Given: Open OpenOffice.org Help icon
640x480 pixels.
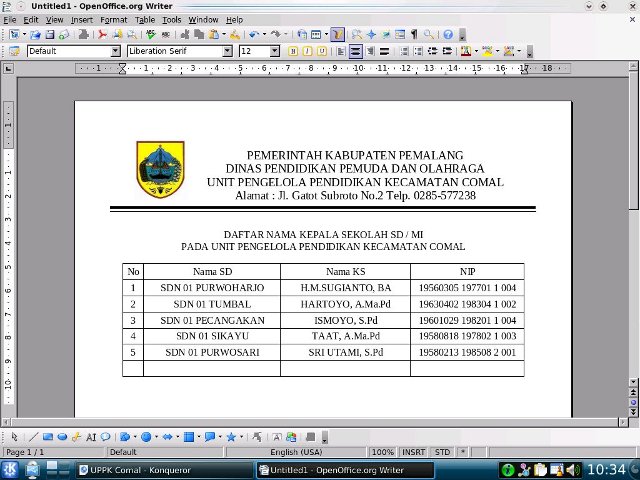Looking at the screenshot, I should [x=448, y=35].
